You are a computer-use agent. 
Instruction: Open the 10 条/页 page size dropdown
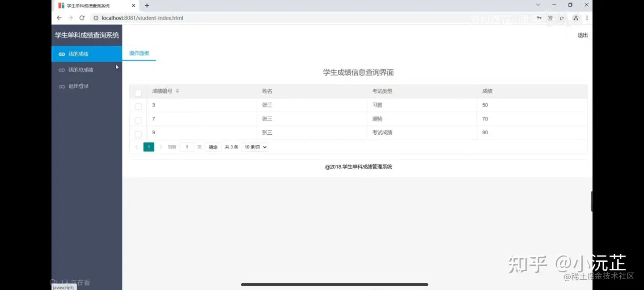255,147
